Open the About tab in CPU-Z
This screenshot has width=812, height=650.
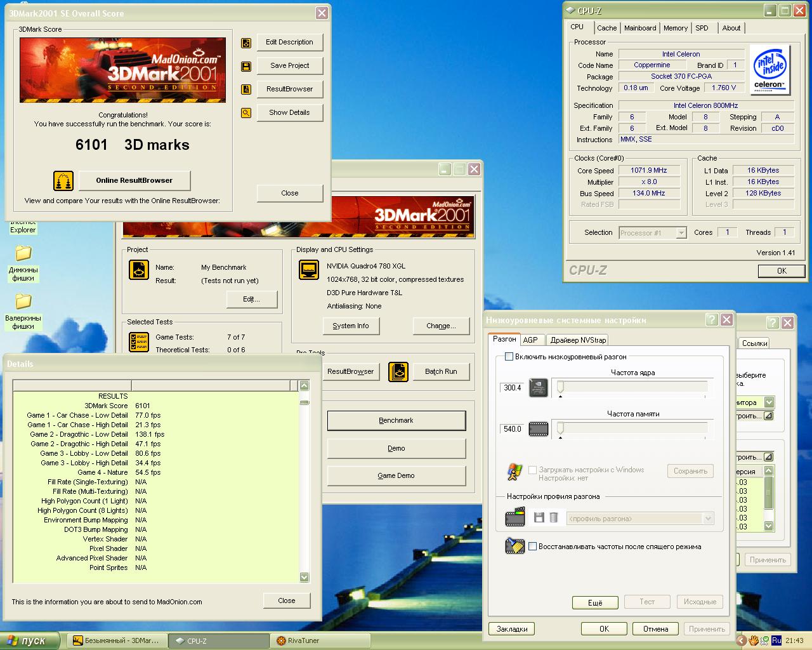[731, 28]
